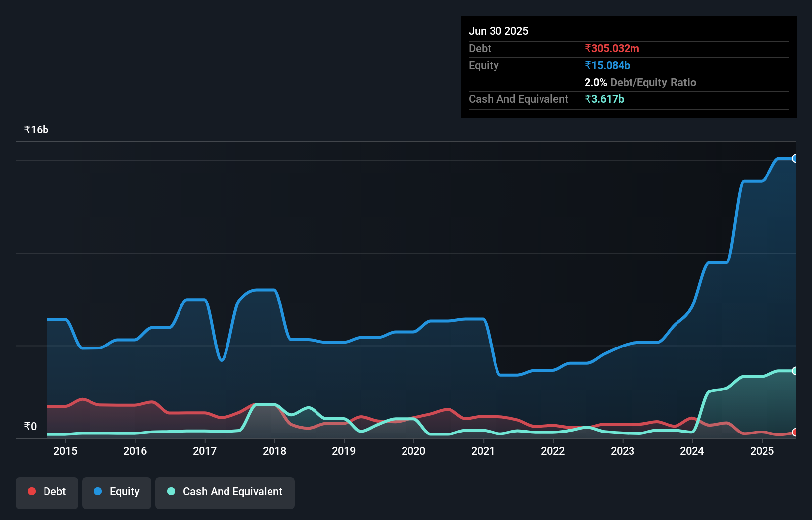This screenshot has height=520, width=812.
Task: Toggle the Debt series legend button
Action: [x=47, y=493]
